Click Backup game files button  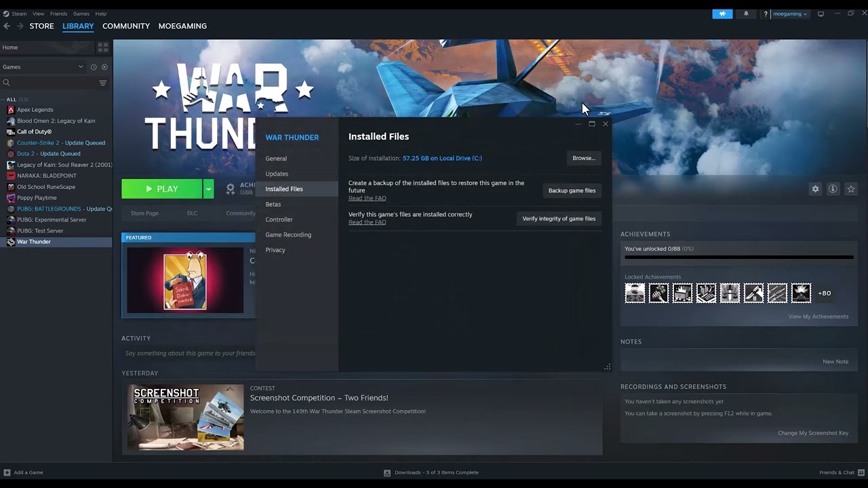572,190
